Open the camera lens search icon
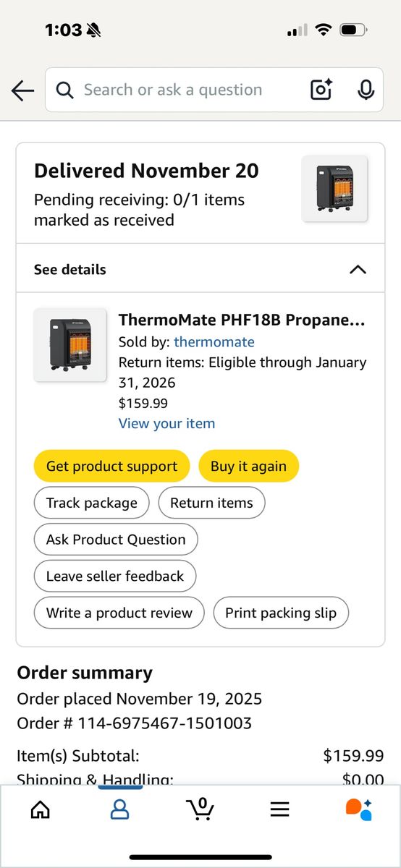Viewport: 401px width, 868px height. pos(321,90)
